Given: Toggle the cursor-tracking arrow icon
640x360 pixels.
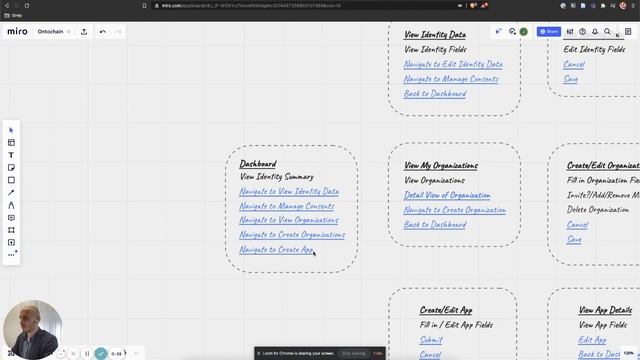Looking at the screenshot, I should pos(498,31).
